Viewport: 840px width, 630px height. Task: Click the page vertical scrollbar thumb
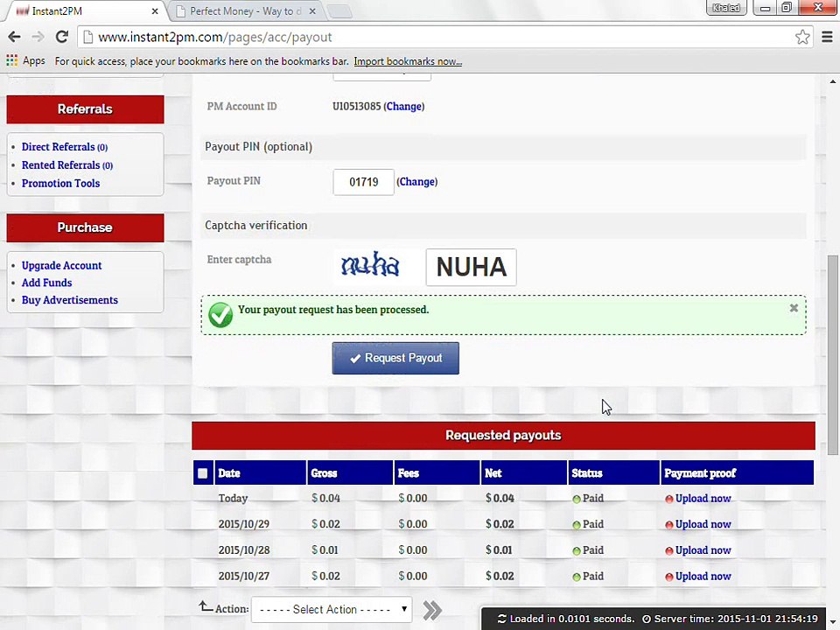tap(832, 355)
